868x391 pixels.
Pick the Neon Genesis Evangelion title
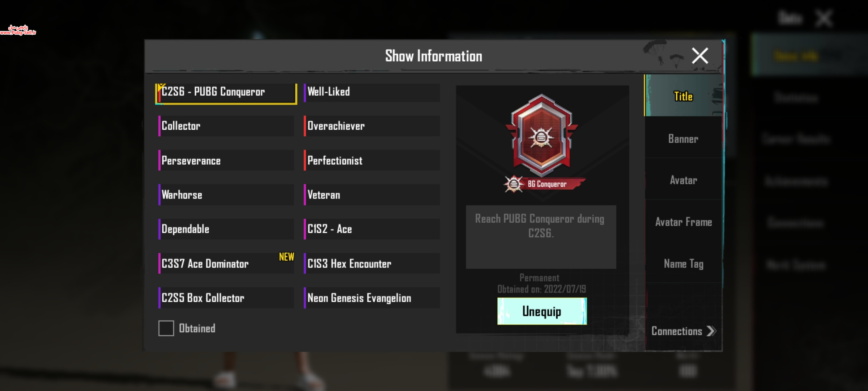tap(372, 298)
